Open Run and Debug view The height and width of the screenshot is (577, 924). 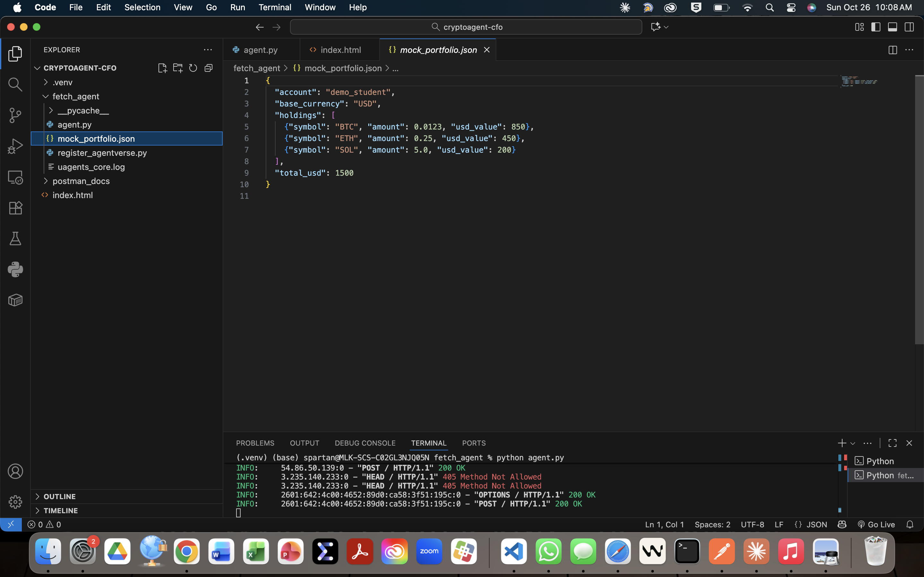coord(15,146)
